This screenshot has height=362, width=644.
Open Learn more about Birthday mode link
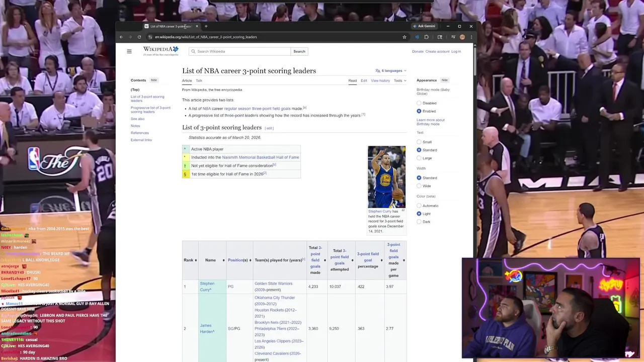pyautogui.click(x=431, y=122)
